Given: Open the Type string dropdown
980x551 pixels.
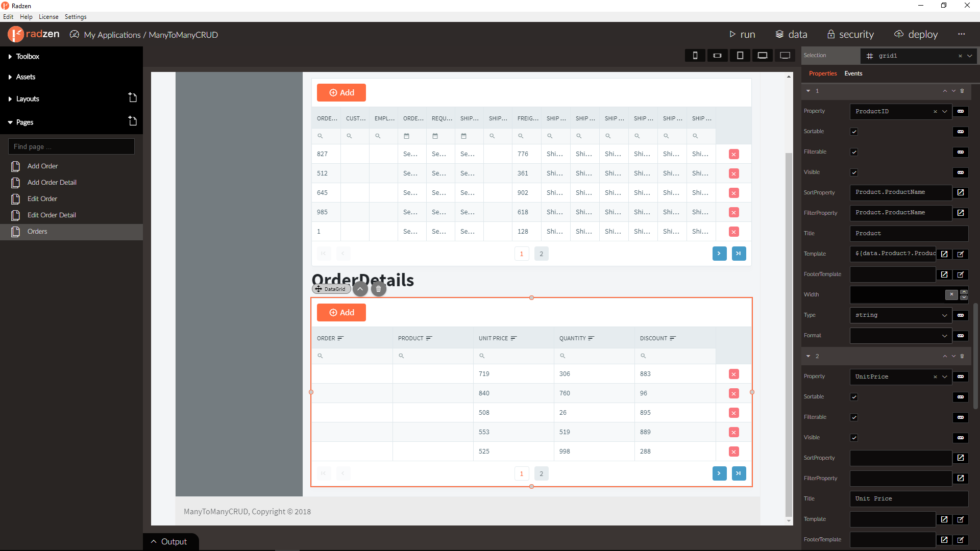Looking at the screenshot, I should [x=900, y=315].
